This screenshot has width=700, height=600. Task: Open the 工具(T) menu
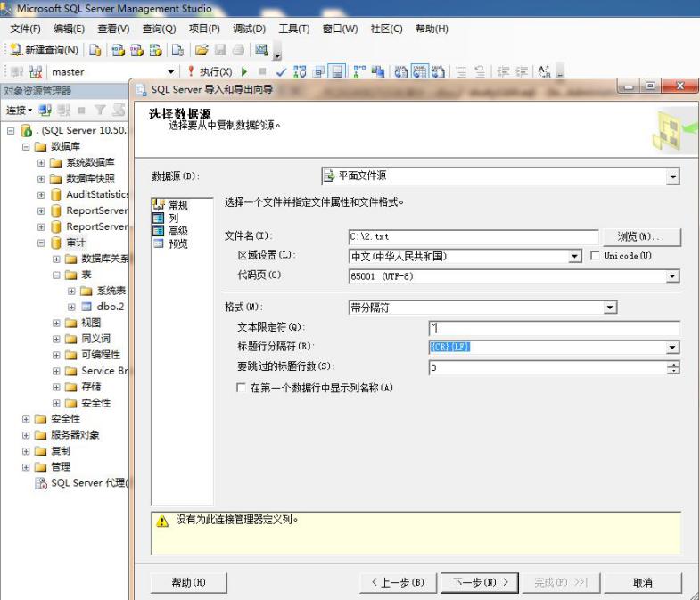[293, 29]
